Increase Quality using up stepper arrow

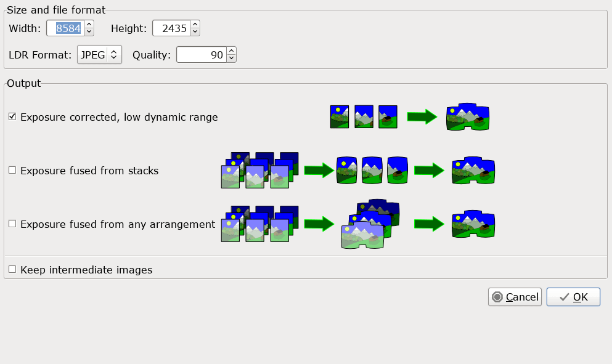[232, 51]
